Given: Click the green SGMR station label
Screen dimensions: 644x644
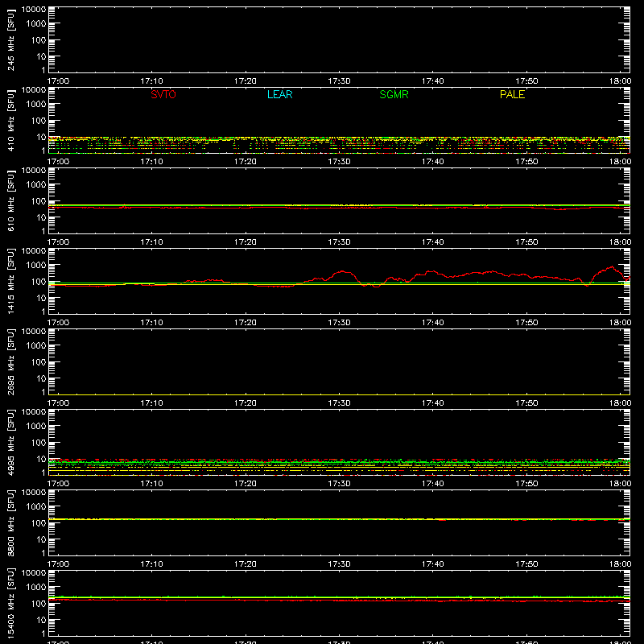Looking at the screenshot, I should 394,94.
